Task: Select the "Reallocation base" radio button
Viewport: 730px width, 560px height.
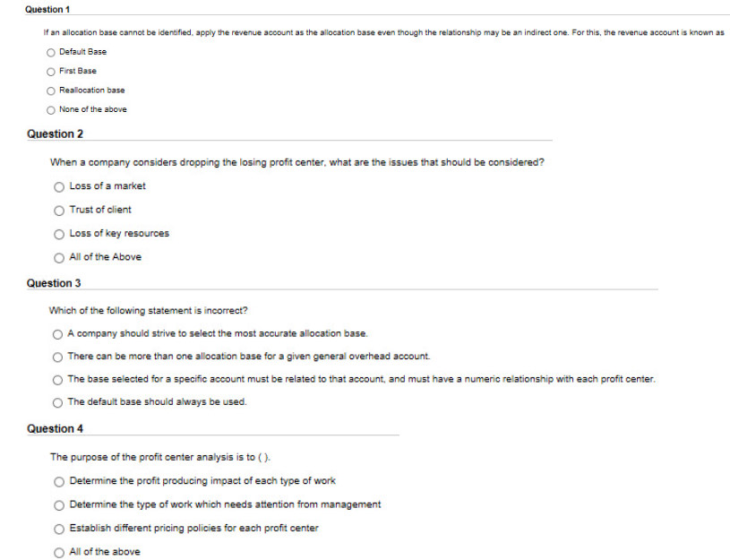Action: 49,90
